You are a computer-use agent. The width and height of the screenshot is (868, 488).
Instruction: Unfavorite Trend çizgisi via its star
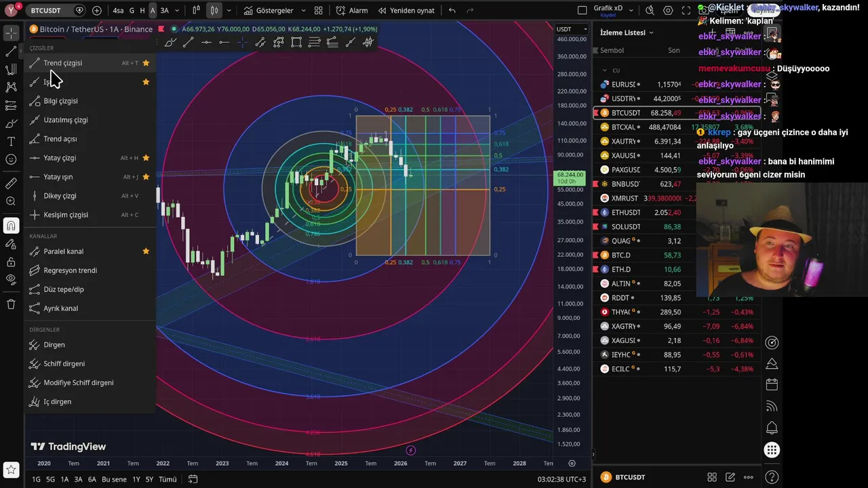tap(146, 63)
